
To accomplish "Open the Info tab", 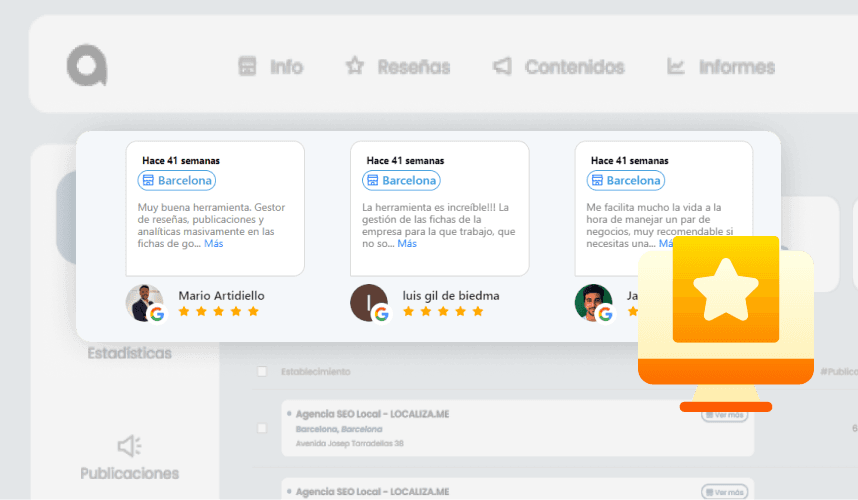I will click(271, 67).
